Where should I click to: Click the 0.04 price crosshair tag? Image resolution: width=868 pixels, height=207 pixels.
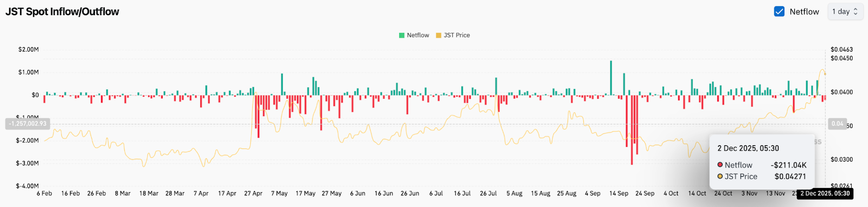coord(838,124)
